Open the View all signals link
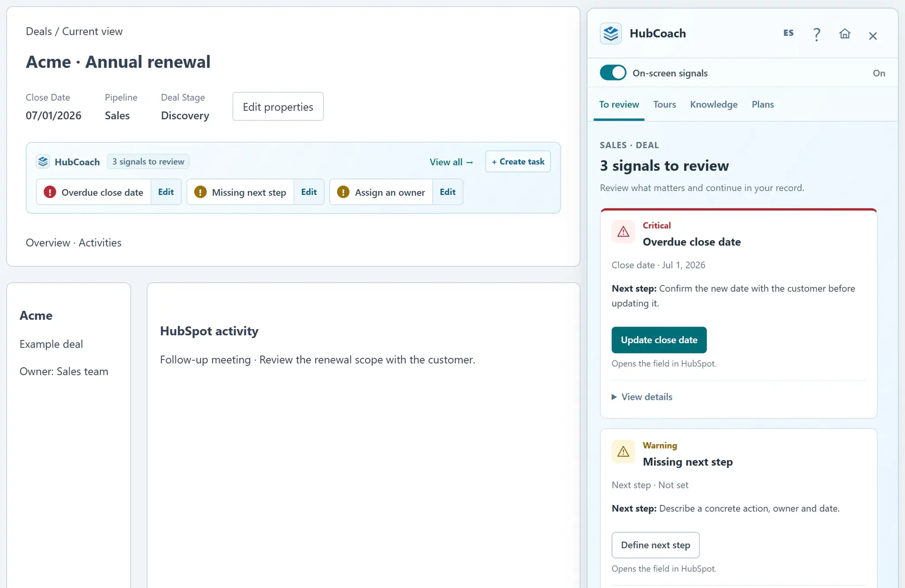This screenshot has width=905, height=588. 451,162
